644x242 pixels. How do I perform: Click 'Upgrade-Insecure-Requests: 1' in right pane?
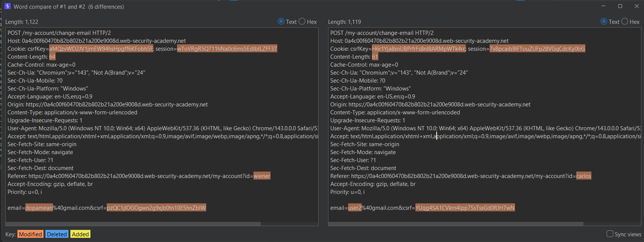pos(368,120)
